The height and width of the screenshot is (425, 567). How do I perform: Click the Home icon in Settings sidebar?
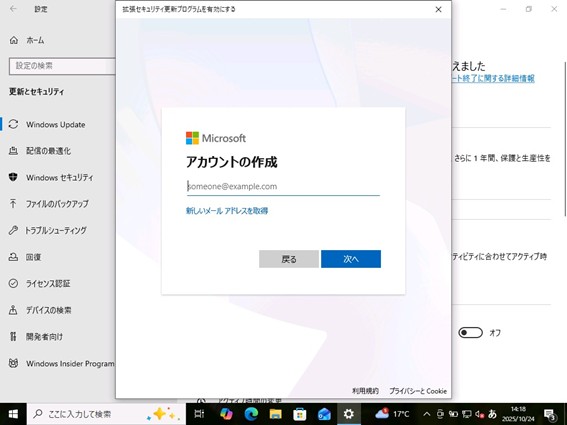pos(14,40)
